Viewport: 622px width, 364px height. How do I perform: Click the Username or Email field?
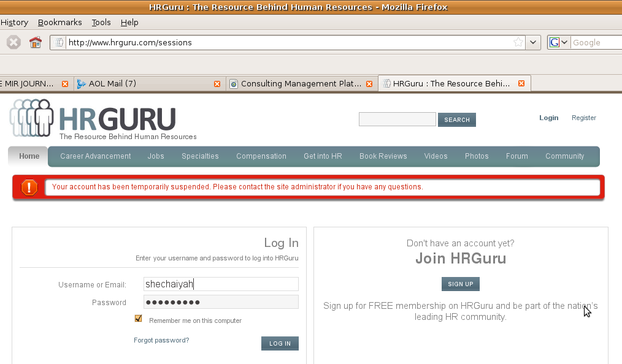coord(221,284)
